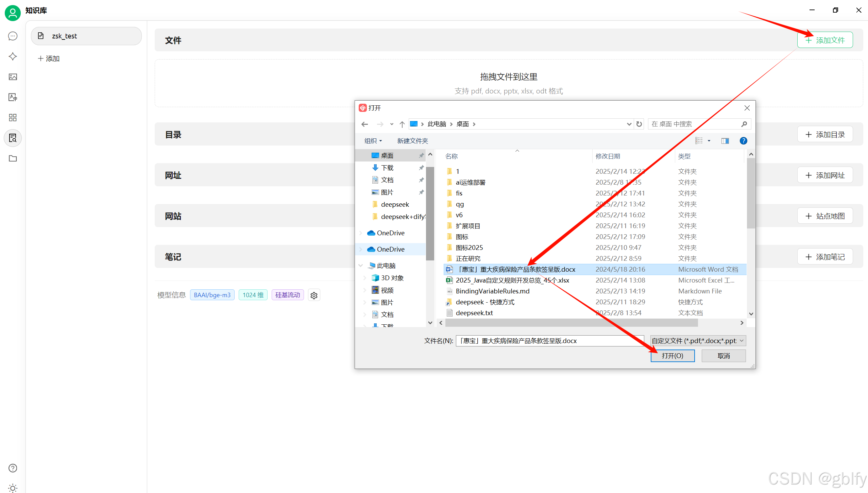The height and width of the screenshot is (493, 868).
Task: Click the refresh button in address bar
Action: pos(639,124)
